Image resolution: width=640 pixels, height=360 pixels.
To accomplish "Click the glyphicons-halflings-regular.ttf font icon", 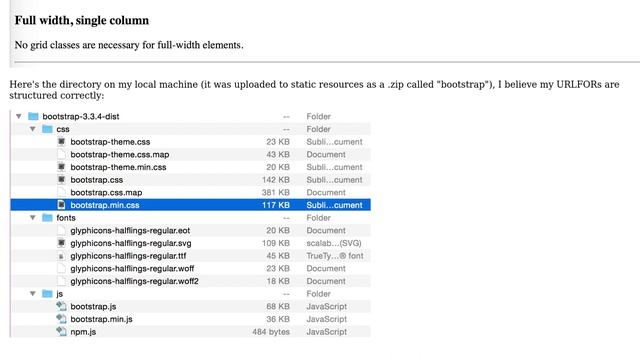I will 61,256.
